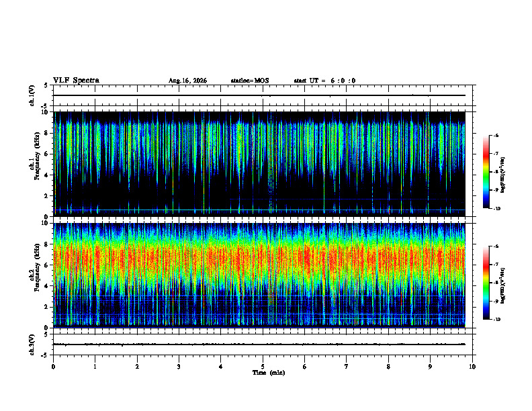This screenshot has width=532, height=411.
Task: Click inside the ch.1 spectrogram plot
Action: [259, 164]
